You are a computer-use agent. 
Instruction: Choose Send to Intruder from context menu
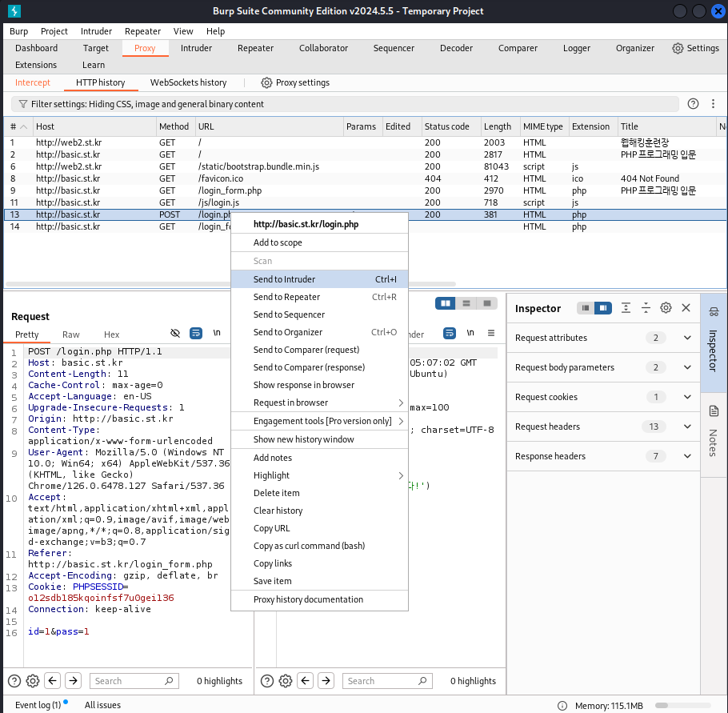319,279
